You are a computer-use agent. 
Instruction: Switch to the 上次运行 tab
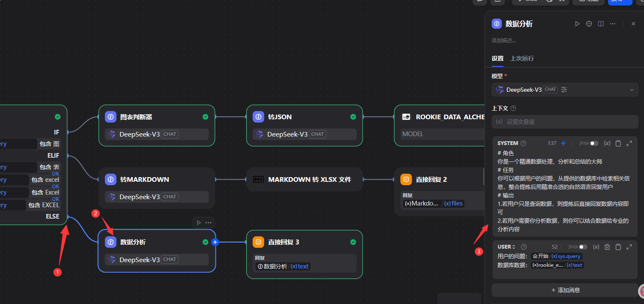pos(522,58)
